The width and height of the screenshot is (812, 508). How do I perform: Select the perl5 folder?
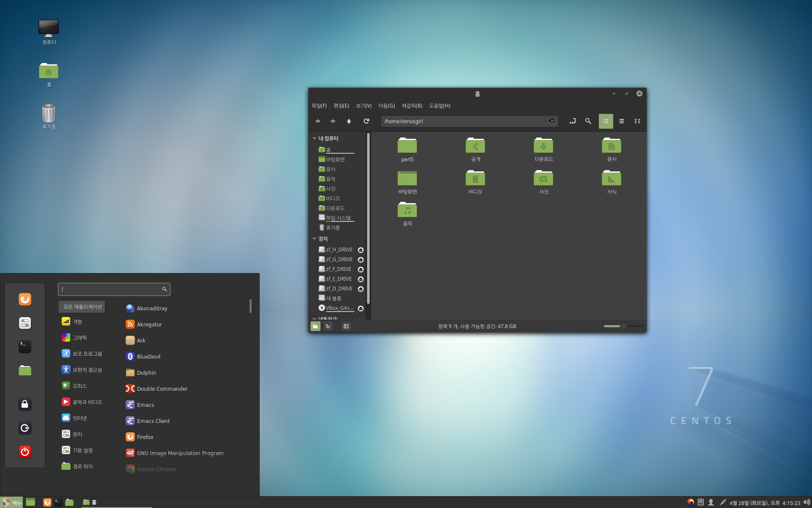click(x=407, y=149)
